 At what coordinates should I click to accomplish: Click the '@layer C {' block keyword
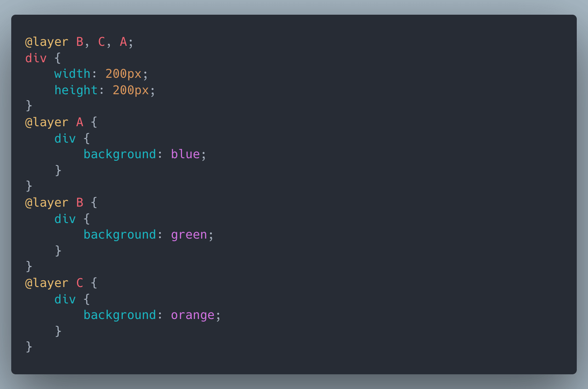(46, 283)
